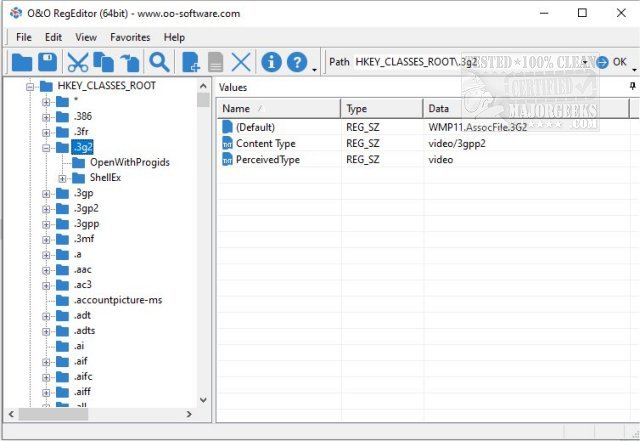Image resolution: width=640 pixels, height=441 pixels.
Task: Expand the .aiff key
Action: point(46,392)
